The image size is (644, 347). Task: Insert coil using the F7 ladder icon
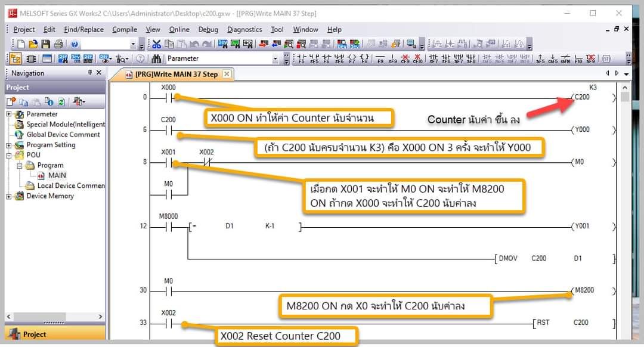pyautogui.click(x=352, y=58)
